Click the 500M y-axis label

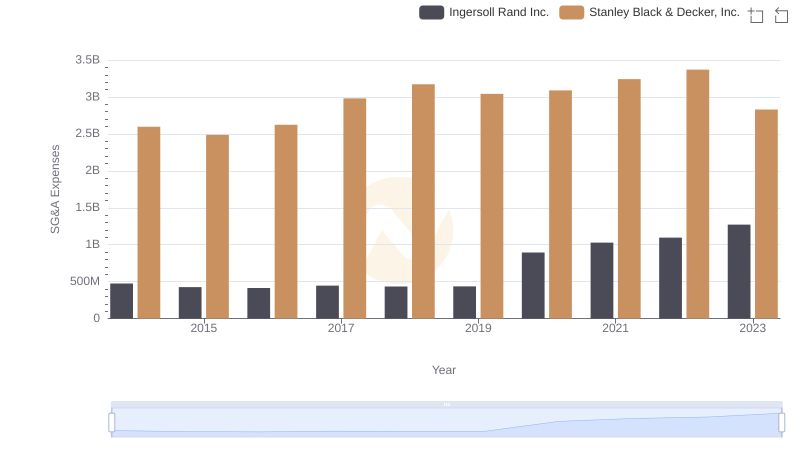click(85, 281)
